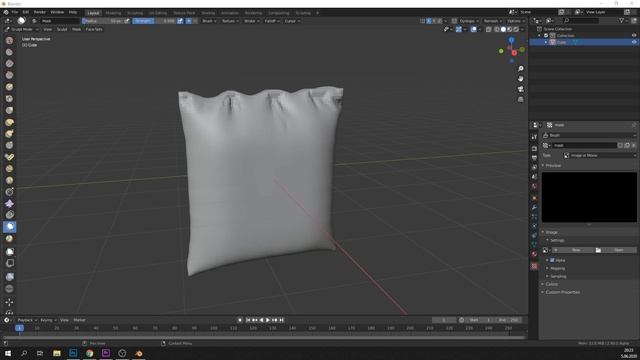Toggle strength pressure sensitivity button

(180, 21)
